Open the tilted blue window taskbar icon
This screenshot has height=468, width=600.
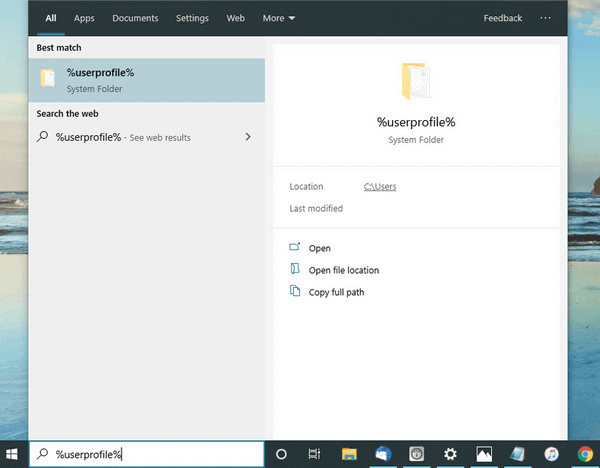click(518, 454)
